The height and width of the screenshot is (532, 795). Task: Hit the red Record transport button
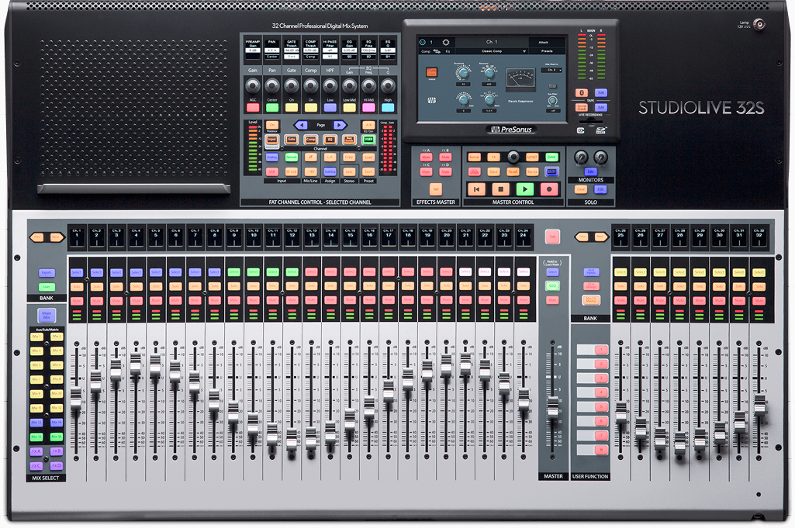550,188
